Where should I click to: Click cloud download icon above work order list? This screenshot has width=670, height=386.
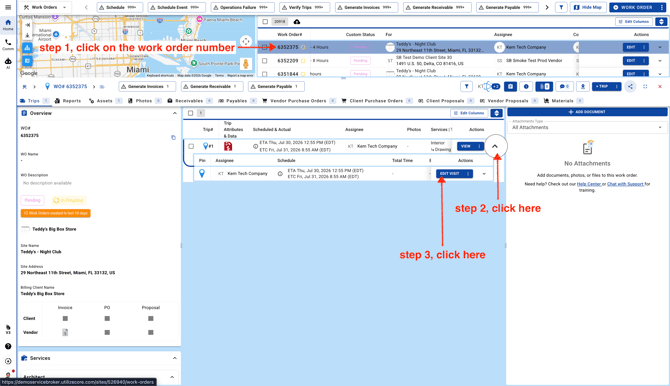(x=297, y=21)
